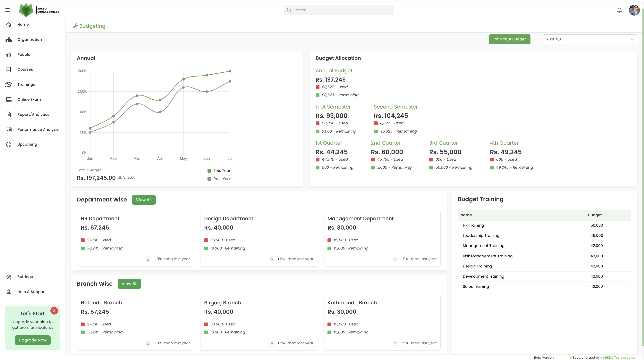Screen dimensions: 644x360
Task: Click the notification bell icon
Action: click(x=619, y=10)
